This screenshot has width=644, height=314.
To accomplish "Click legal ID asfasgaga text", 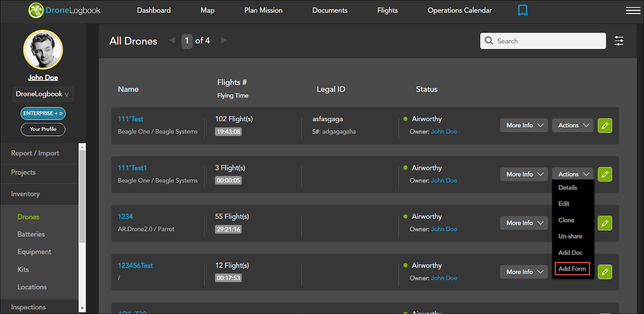I will 328,119.
